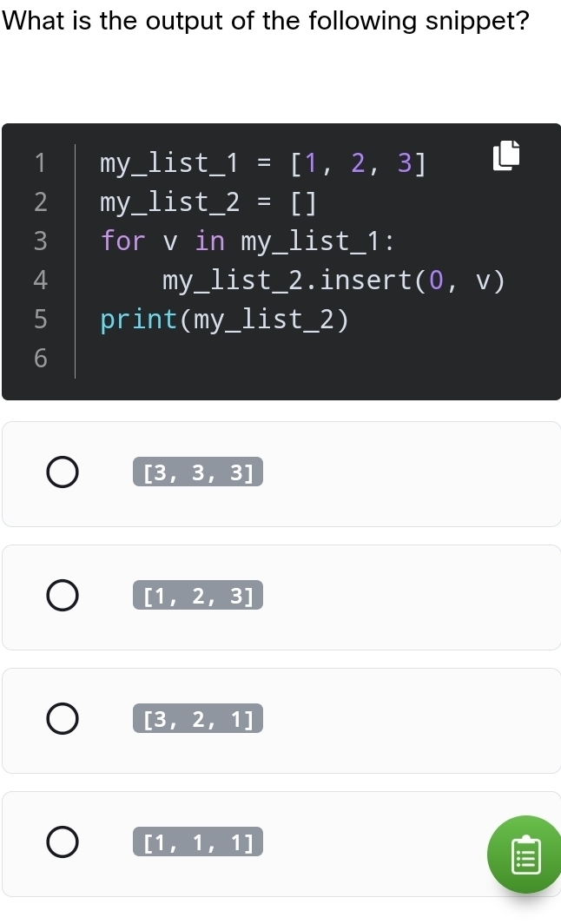Select the radio button for [3, 3, 3]
The image size is (561, 924).
pyautogui.click(x=62, y=472)
